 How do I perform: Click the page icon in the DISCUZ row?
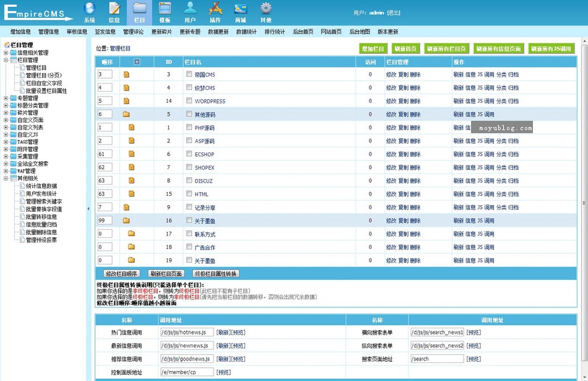pos(131,180)
